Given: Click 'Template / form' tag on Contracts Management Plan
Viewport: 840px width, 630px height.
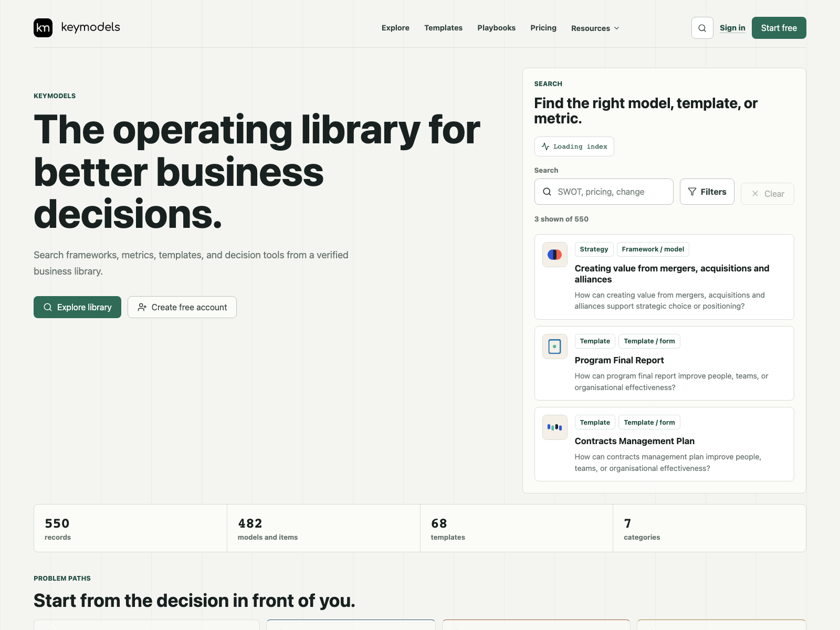Looking at the screenshot, I should pyautogui.click(x=649, y=422).
